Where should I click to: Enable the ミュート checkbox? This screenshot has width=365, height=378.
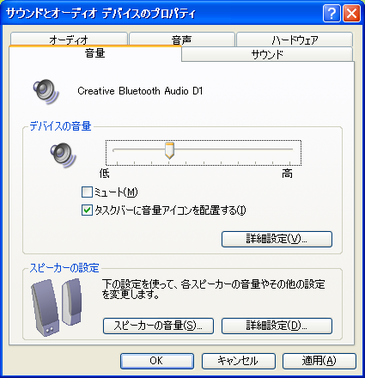[87, 192]
